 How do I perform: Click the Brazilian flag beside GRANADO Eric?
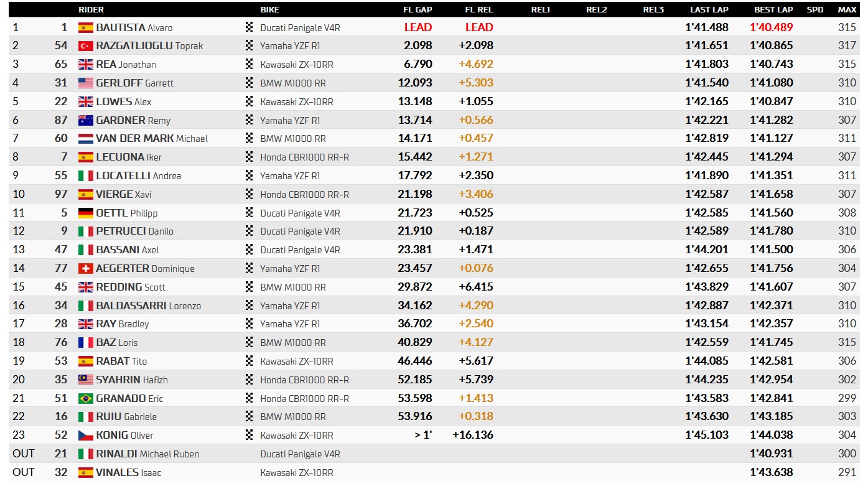click(86, 398)
